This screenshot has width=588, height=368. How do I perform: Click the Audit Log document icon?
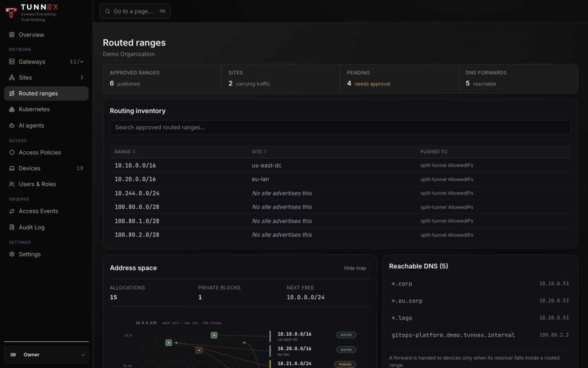[x=12, y=227]
